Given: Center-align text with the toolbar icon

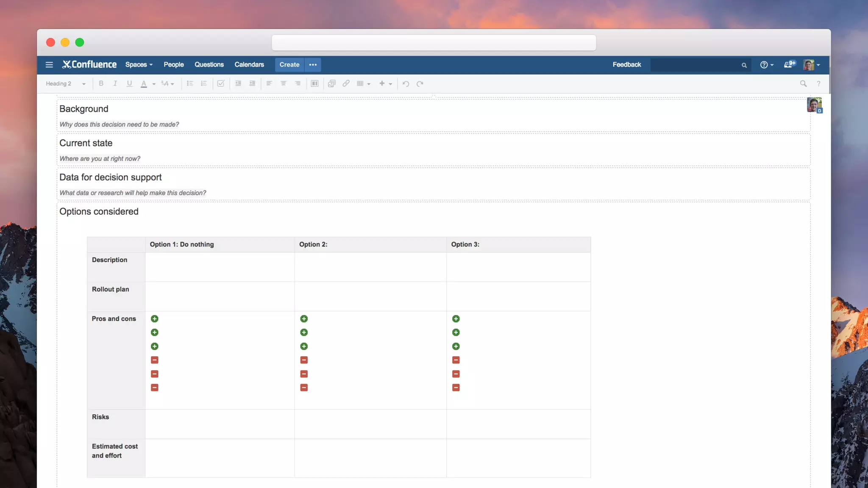Looking at the screenshot, I should 283,83.
